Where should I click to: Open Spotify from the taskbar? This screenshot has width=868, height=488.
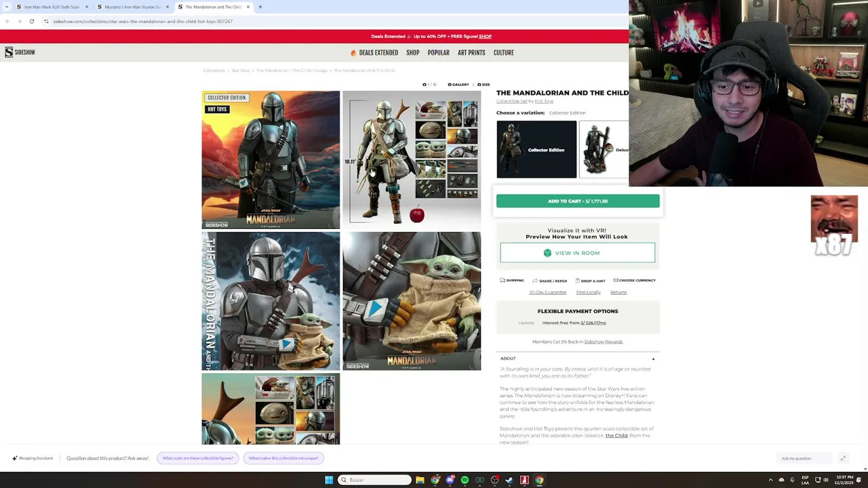[465, 480]
